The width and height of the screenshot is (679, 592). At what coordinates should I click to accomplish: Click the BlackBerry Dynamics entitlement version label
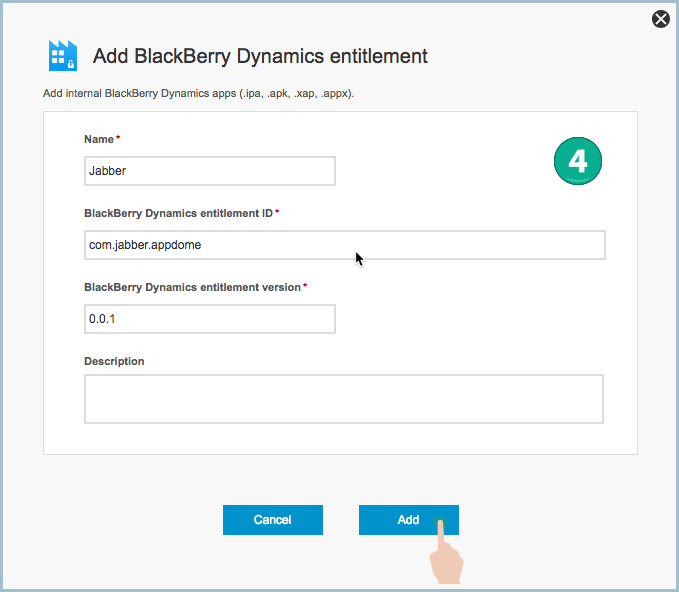point(192,288)
